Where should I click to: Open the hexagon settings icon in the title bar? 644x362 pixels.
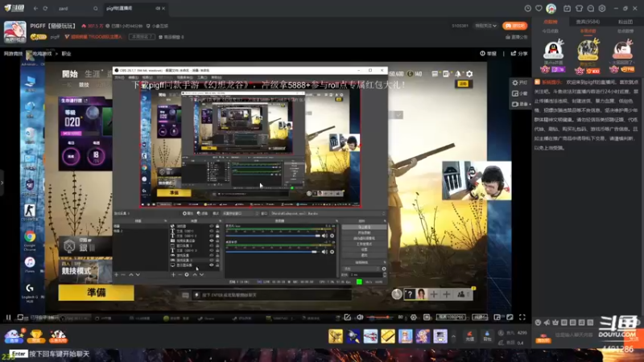pyautogui.click(x=602, y=8)
